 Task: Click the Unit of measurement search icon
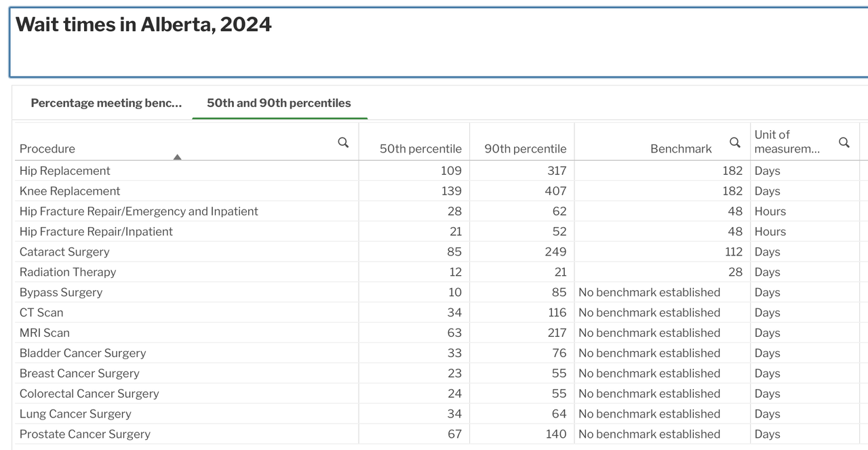844,142
